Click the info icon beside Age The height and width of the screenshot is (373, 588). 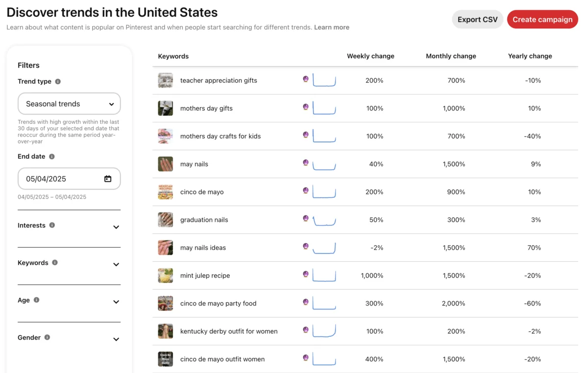click(36, 300)
